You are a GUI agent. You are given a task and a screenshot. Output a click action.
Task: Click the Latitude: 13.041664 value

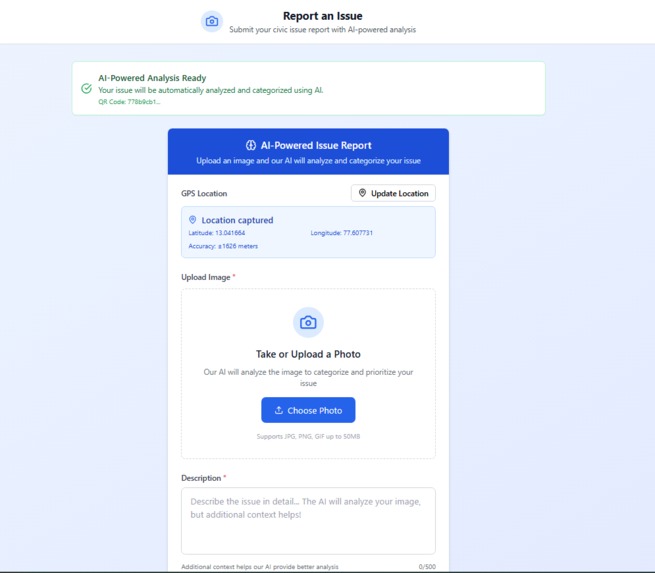(216, 233)
